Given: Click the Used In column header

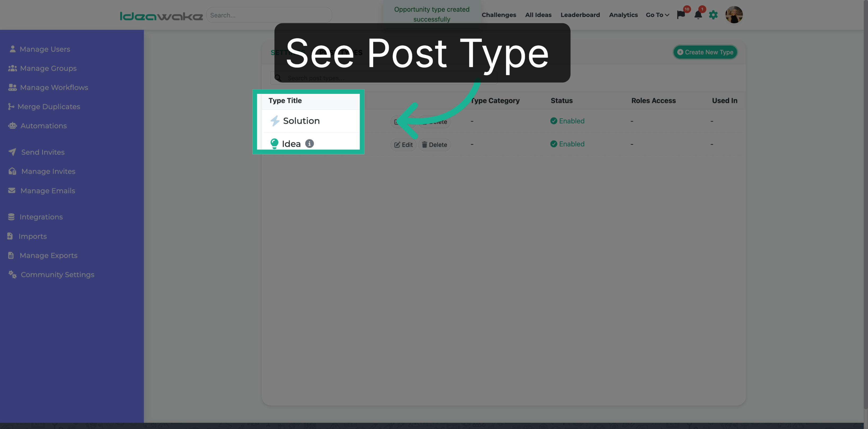Looking at the screenshot, I should pyautogui.click(x=724, y=101).
